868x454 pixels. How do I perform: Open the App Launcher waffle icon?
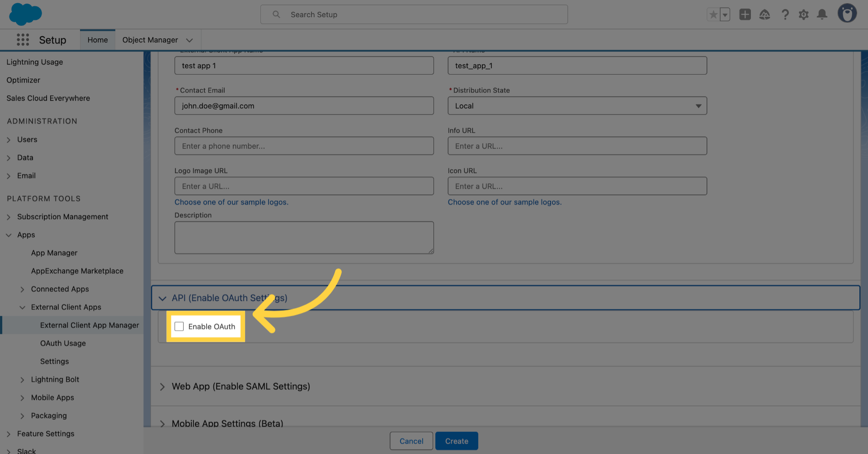point(23,40)
